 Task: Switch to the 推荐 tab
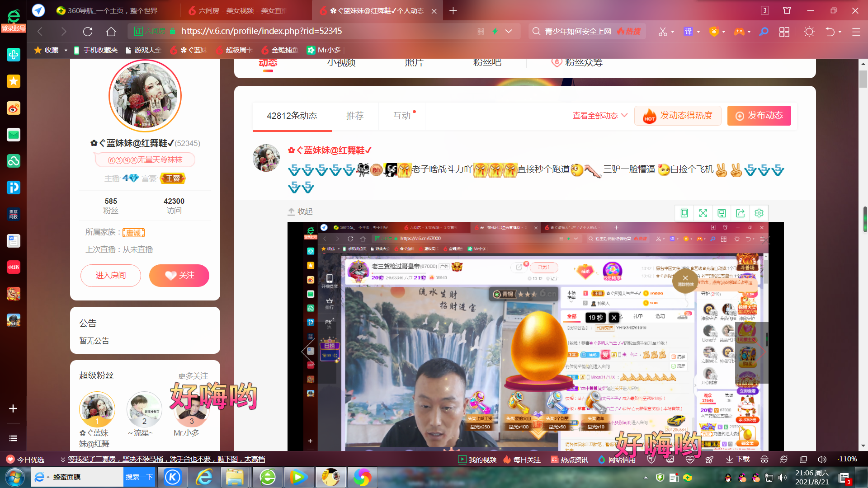[355, 116]
